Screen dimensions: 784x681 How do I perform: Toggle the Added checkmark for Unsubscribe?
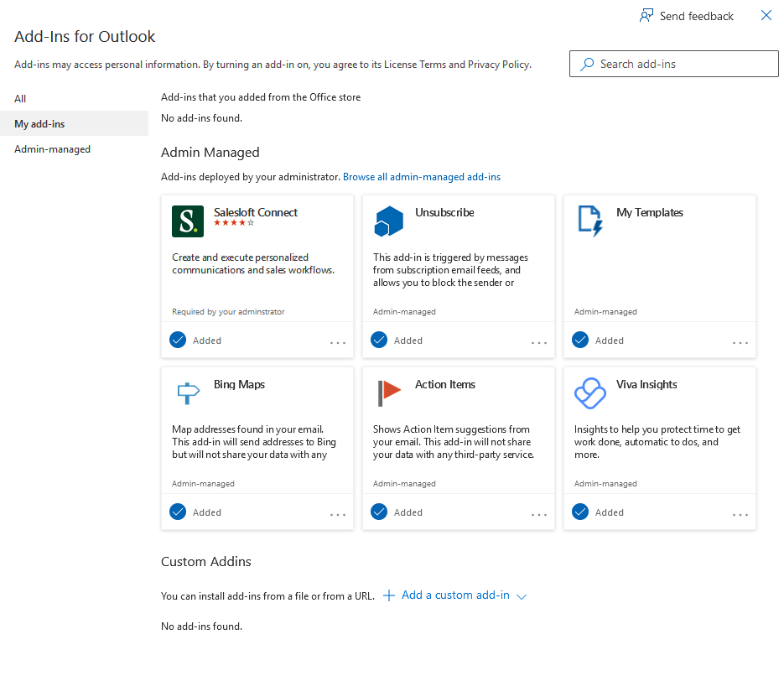click(379, 340)
